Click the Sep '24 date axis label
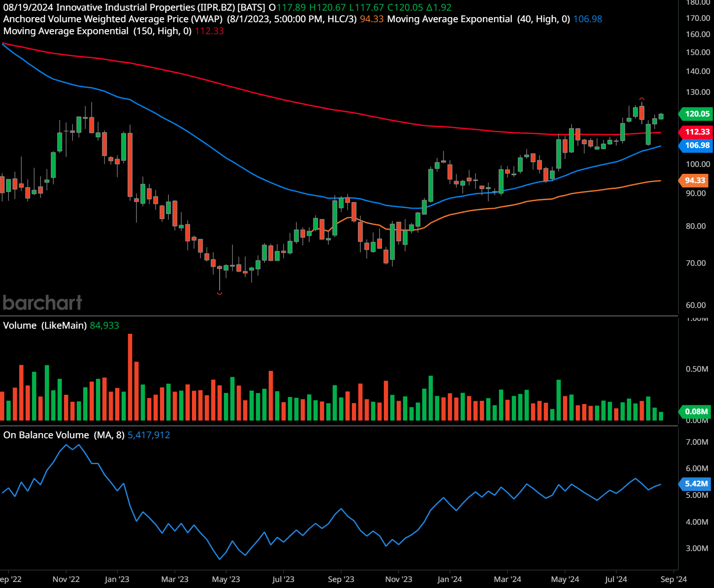 674,579
